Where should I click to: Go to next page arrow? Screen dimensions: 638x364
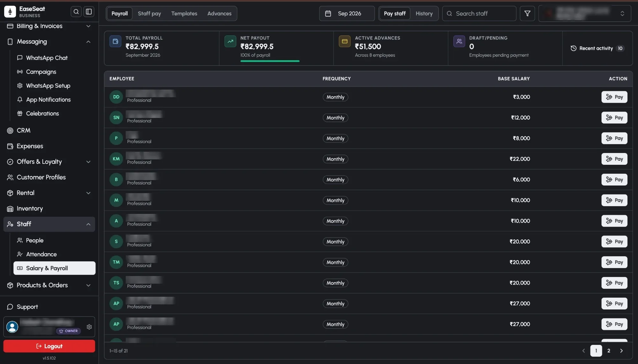[x=621, y=351]
